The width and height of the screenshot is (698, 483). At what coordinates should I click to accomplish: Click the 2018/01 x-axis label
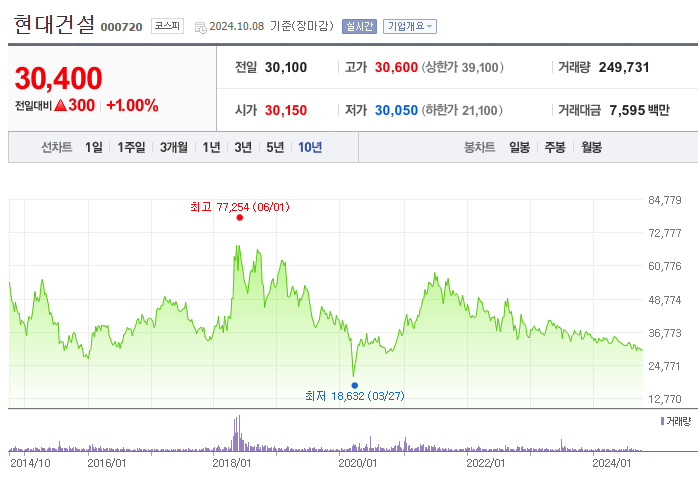[232, 463]
